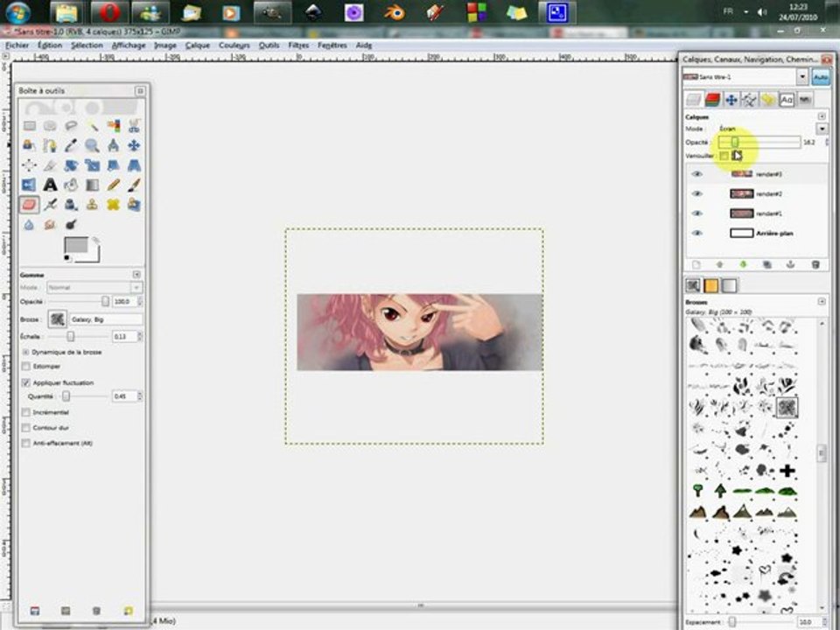Select the Paintbrush tool
The height and width of the screenshot is (630, 840).
tap(134, 185)
